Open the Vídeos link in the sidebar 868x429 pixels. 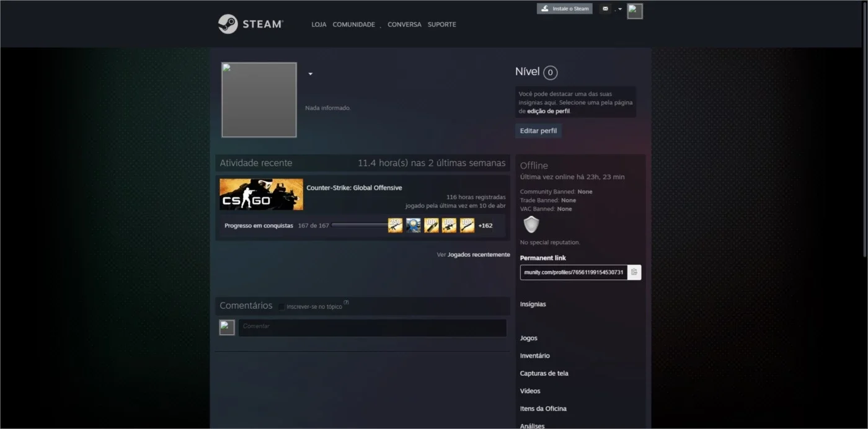(530, 391)
